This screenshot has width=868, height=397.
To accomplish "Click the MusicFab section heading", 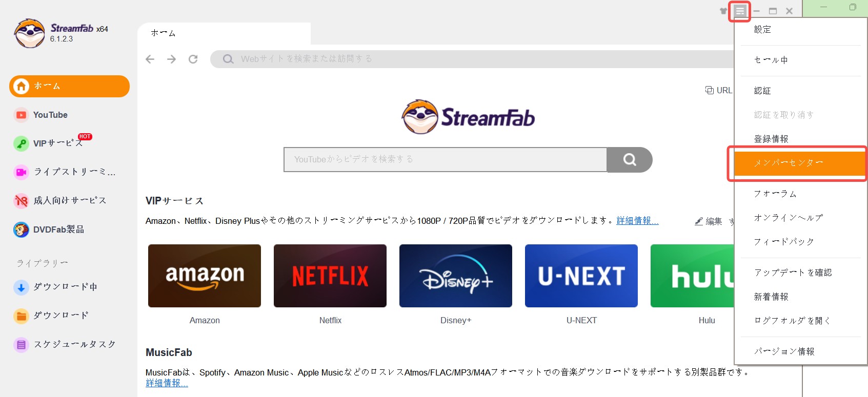I will [x=169, y=352].
